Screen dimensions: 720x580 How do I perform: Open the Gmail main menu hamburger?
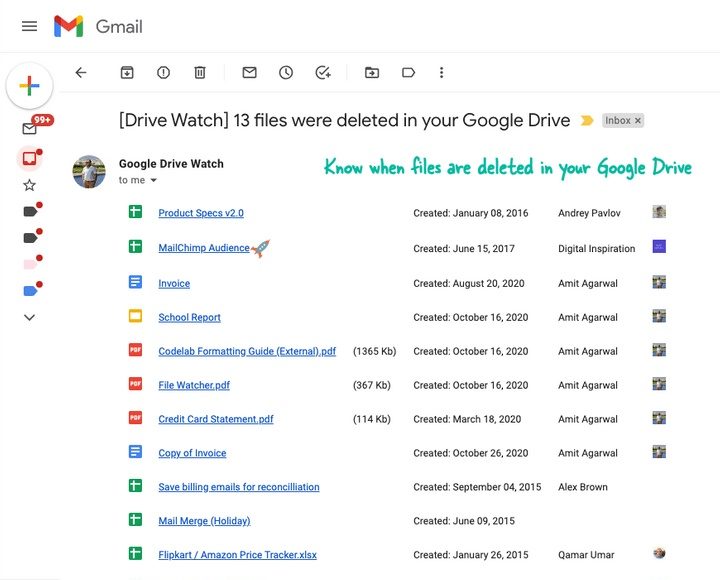pos(29,26)
